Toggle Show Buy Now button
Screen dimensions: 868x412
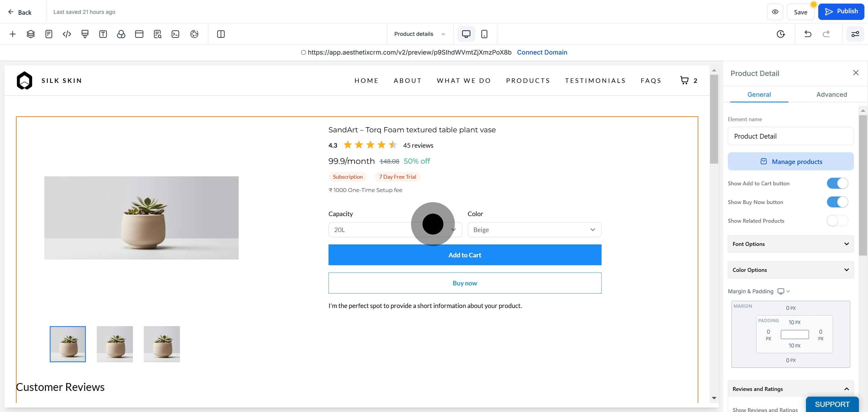[x=837, y=202]
